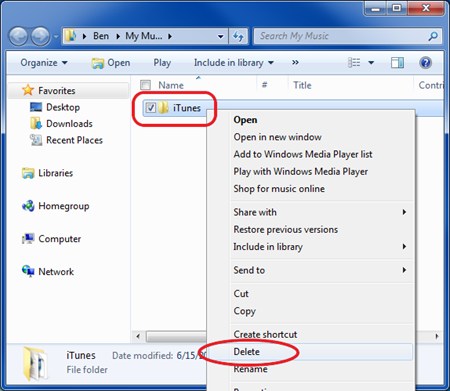The height and width of the screenshot is (391, 450).
Task: Sort by the Title column
Action: coord(302,85)
